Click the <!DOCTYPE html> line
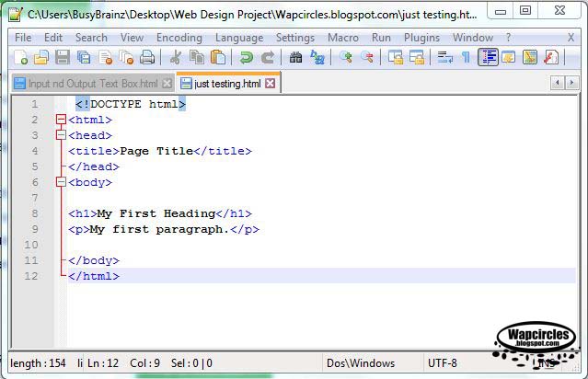 pos(131,104)
